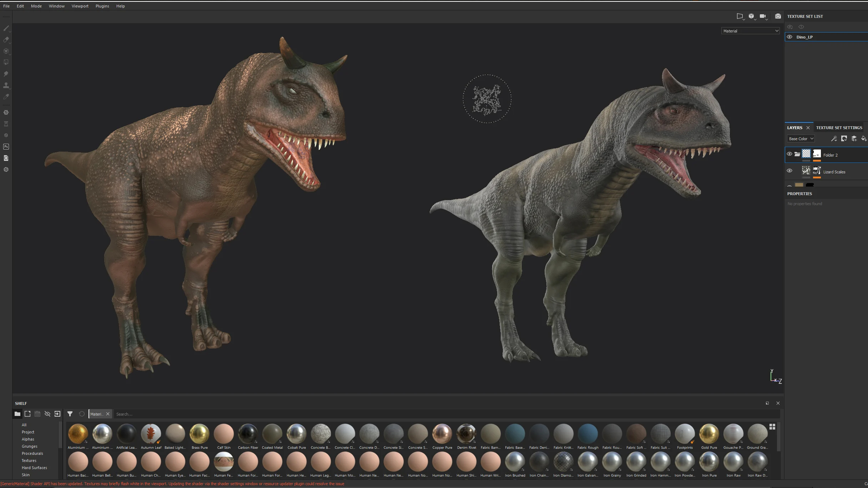Switch to the Texture Set Settings tab

click(839, 128)
